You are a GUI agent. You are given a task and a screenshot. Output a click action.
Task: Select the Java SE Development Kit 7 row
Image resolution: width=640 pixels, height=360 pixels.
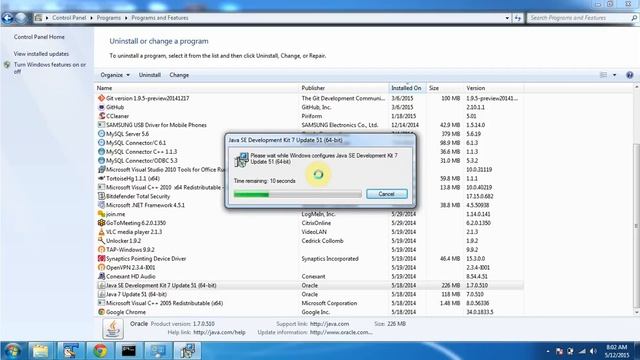(310, 285)
